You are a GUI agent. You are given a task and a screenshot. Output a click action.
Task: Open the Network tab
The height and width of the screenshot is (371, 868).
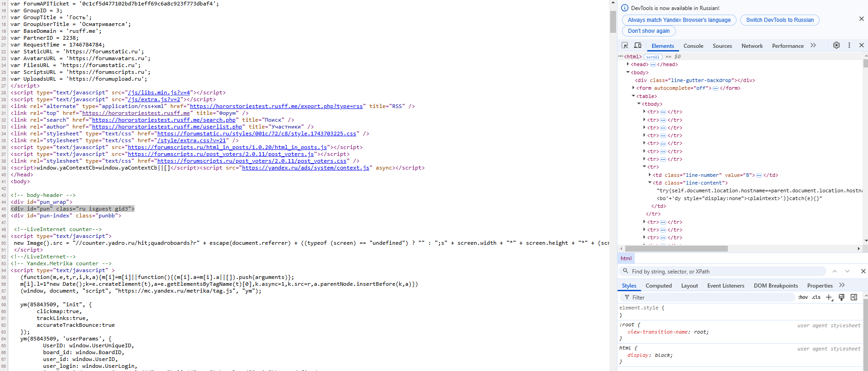click(x=752, y=46)
